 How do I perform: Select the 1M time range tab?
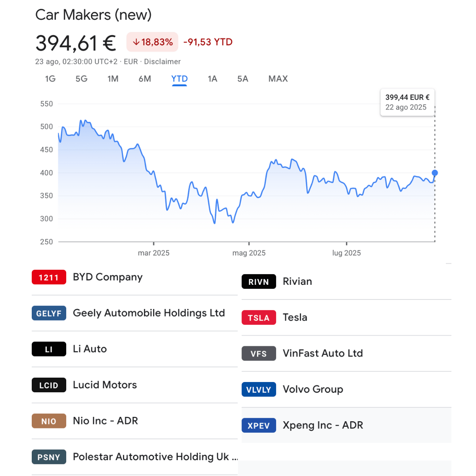(113, 79)
